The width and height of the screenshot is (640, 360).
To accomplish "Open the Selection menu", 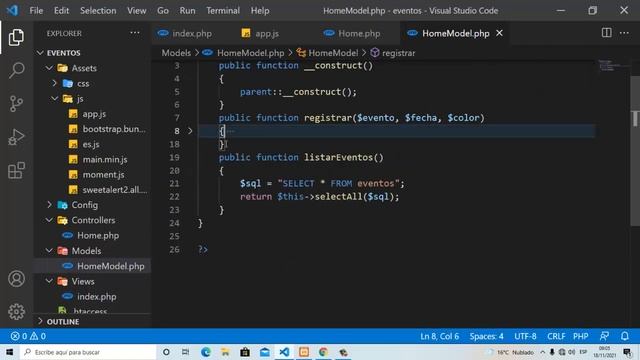I will (x=98, y=11).
